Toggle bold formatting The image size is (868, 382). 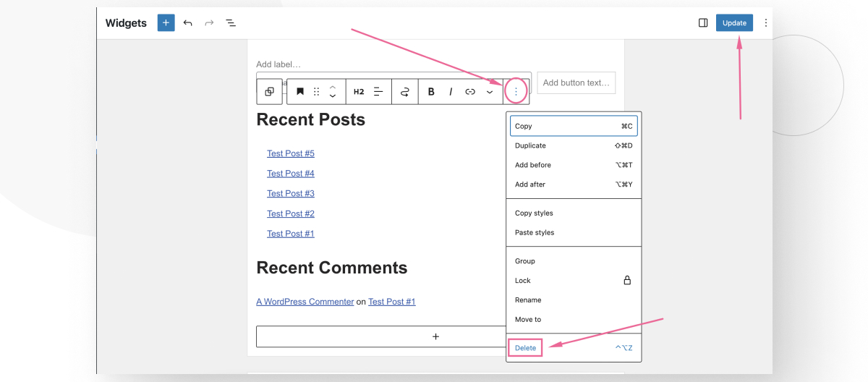pyautogui.click(x=431, y=92)
